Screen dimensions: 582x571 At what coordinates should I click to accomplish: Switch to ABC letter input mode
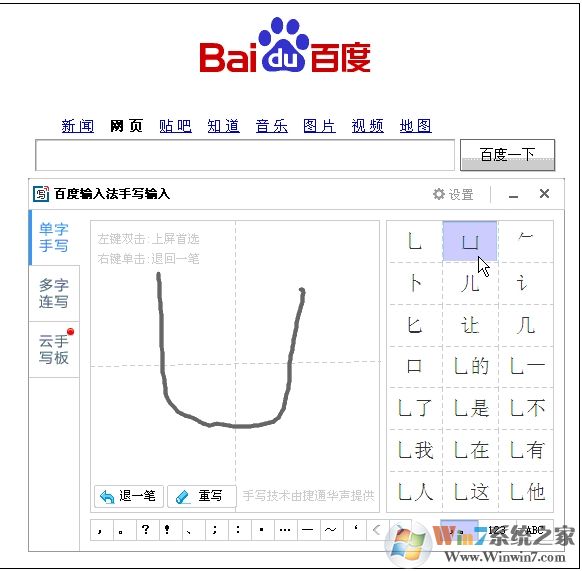click(x=534, y=530)
